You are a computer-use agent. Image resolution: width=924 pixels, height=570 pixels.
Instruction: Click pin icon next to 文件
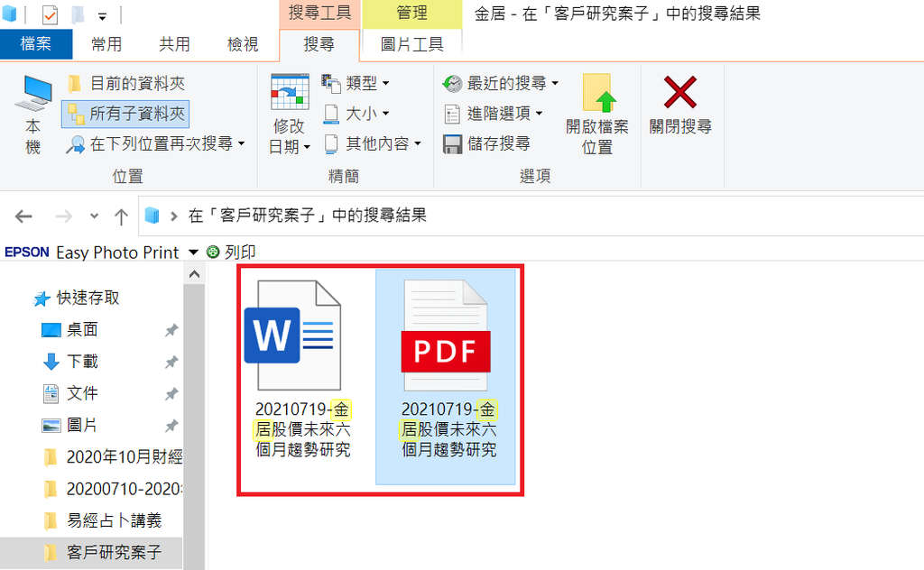click(x=171, y=394)
